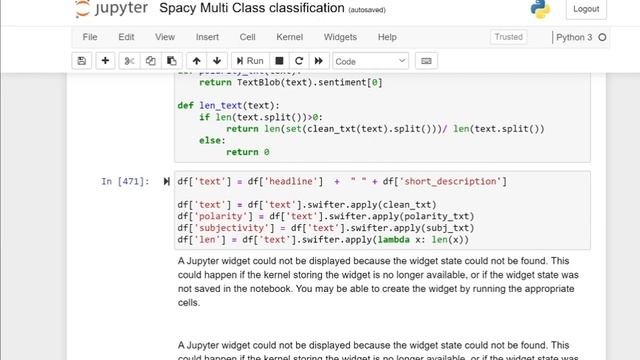Click the def len_text(text) code line
640x360 pixels.
[x=229, y=105]
